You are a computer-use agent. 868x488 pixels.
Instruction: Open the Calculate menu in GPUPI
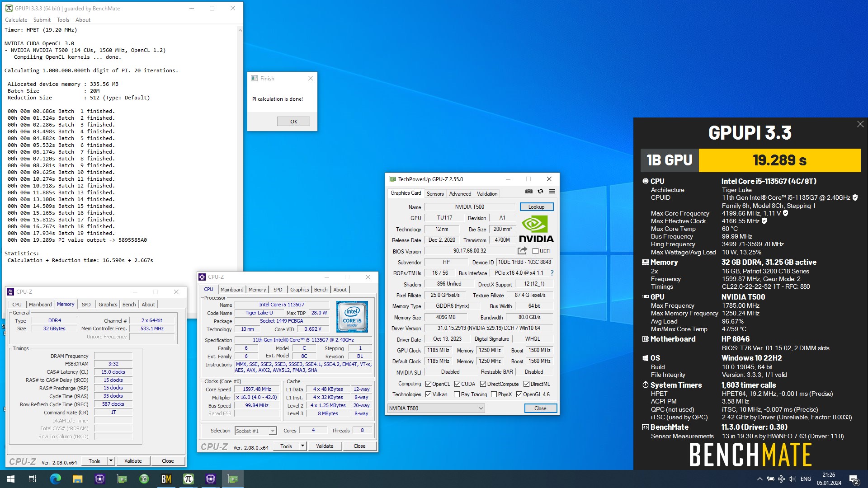pos(16,20)
